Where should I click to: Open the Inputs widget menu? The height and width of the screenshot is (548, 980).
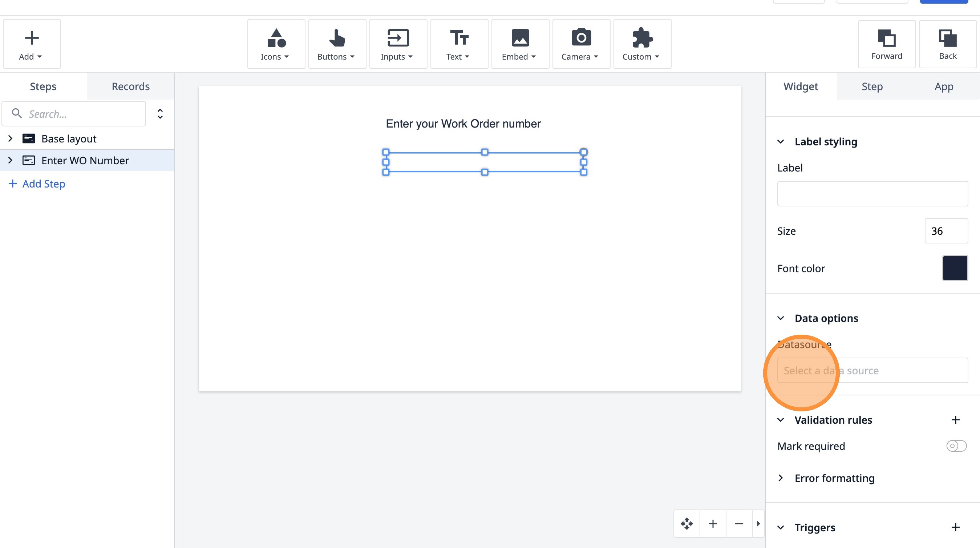pos(397,44)
